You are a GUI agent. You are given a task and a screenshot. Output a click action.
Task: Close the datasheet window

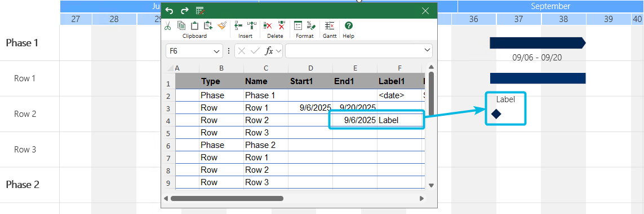tap(425, 11)
